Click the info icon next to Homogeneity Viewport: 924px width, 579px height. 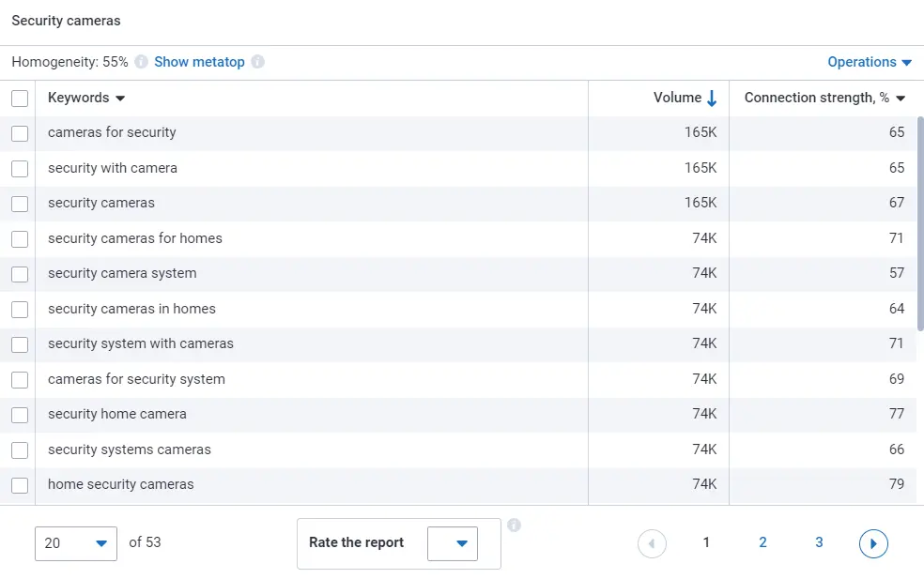coord(141,62)
